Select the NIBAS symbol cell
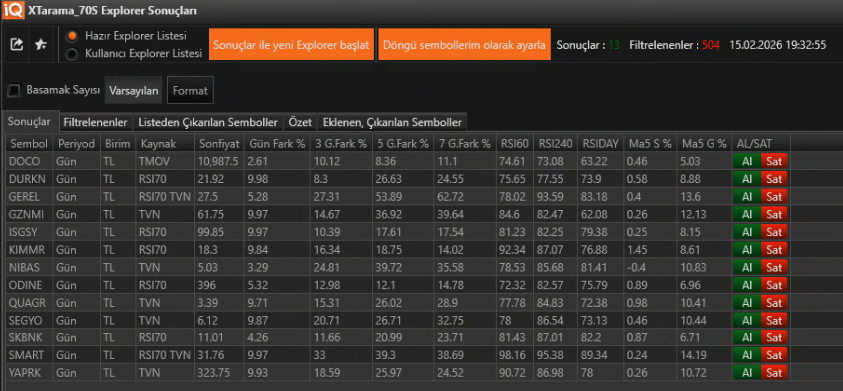This screenshot has height=391, width=843. (30, 267)
